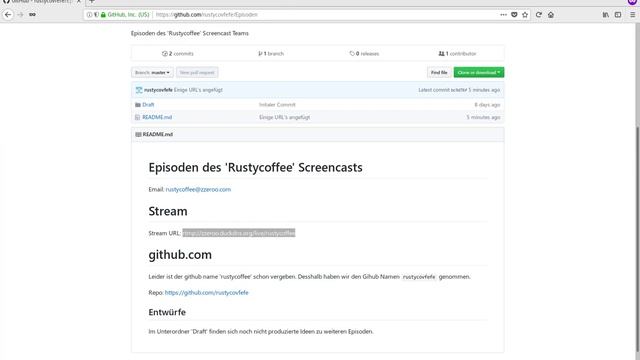Open the latest commit message 'Einige URL's angefügt'

click(x=198, y=90)
